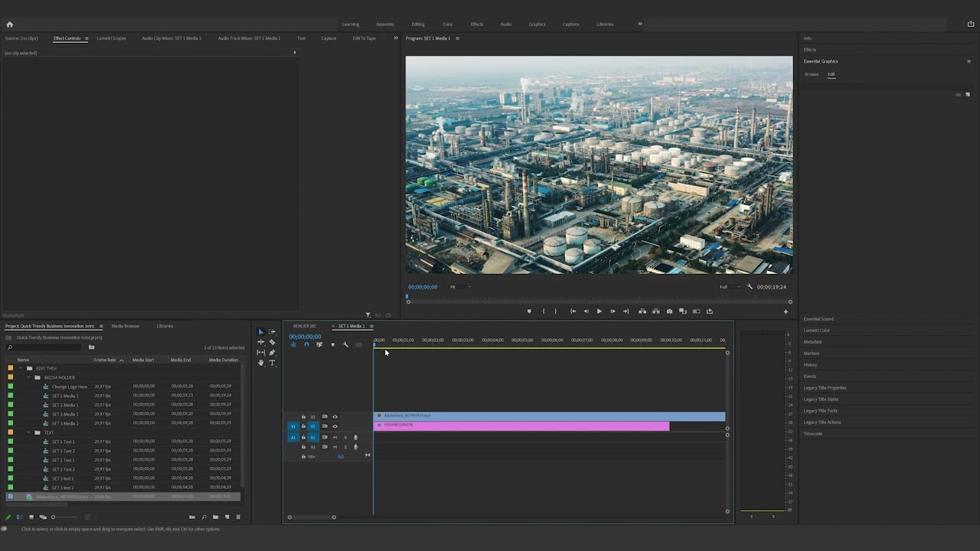Open Program Monitor settings wrench
The image size is (980, 551).
click(x=750, y=287)
